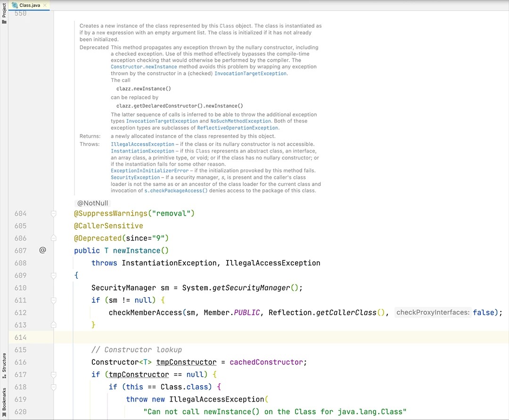Click line number 610 in gutter
Image resolution: width=509 pixels, height=420 pixels.
point(20,288)
